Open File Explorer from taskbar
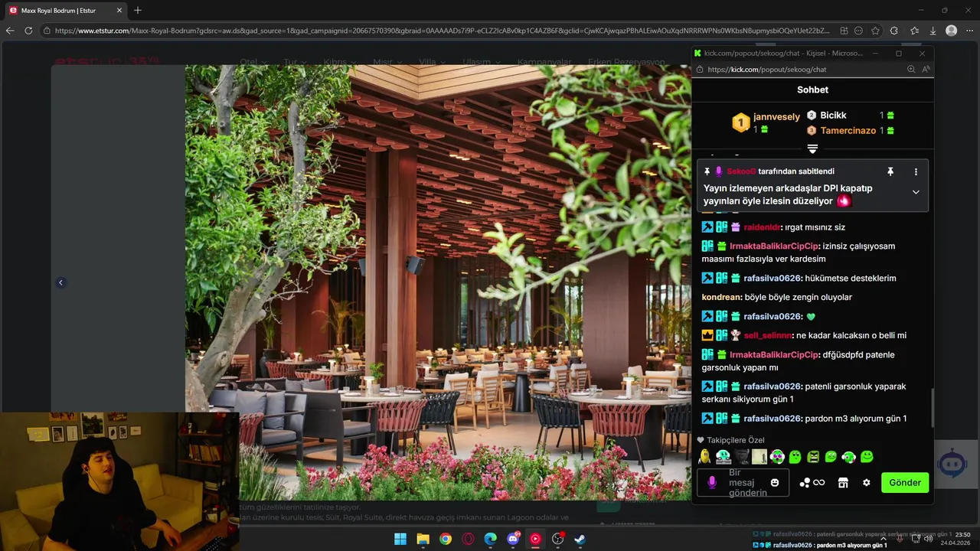 pos(423,539)
